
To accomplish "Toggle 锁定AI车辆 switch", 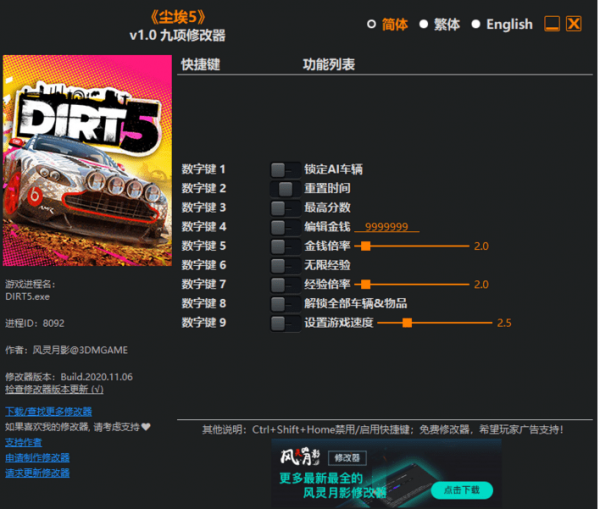I will coord(285,170).
